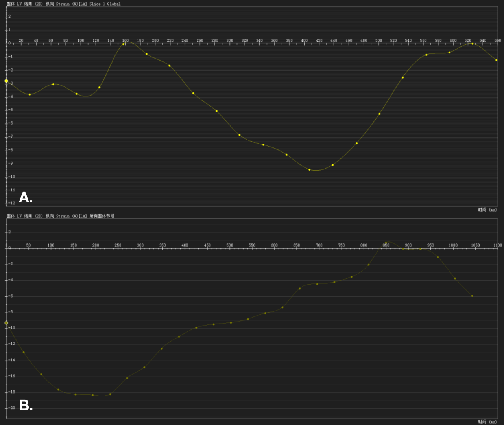This screenshot has width=504, height=425.
Task: Click the large start marker on chart B's y-axis
Action: click(6, 323)
